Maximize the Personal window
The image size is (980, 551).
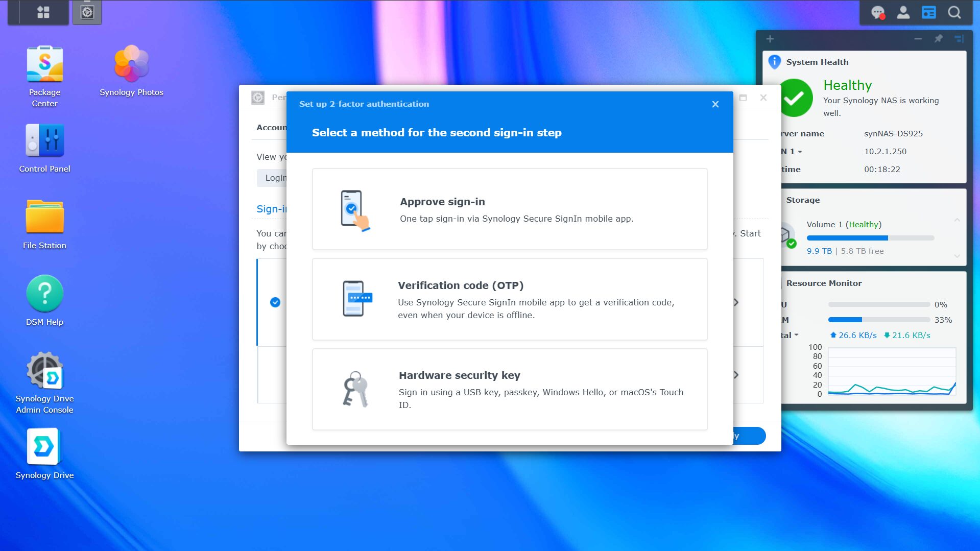pos(743,98)
